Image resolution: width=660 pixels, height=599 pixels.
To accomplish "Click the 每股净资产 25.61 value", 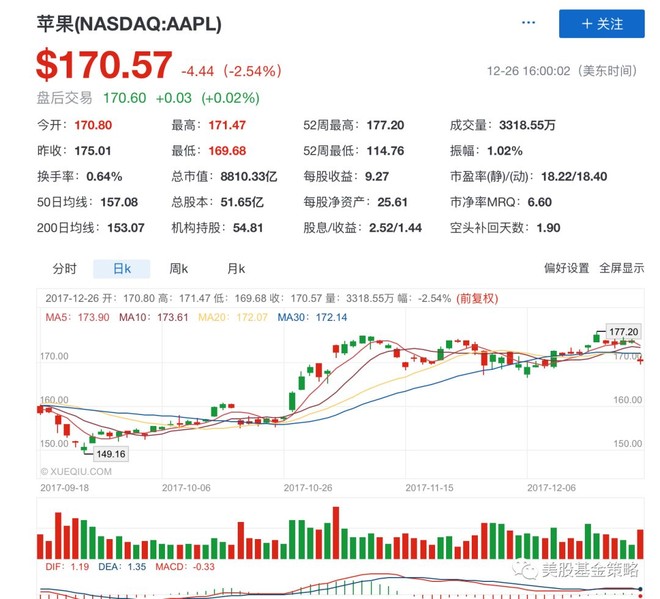I will (x=392, y=202).
